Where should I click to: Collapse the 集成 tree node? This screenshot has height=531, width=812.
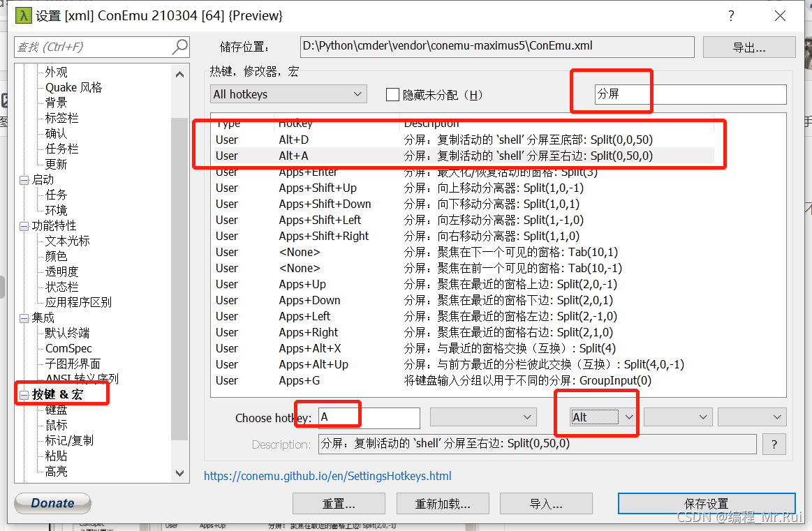click(x=24, y=318)
